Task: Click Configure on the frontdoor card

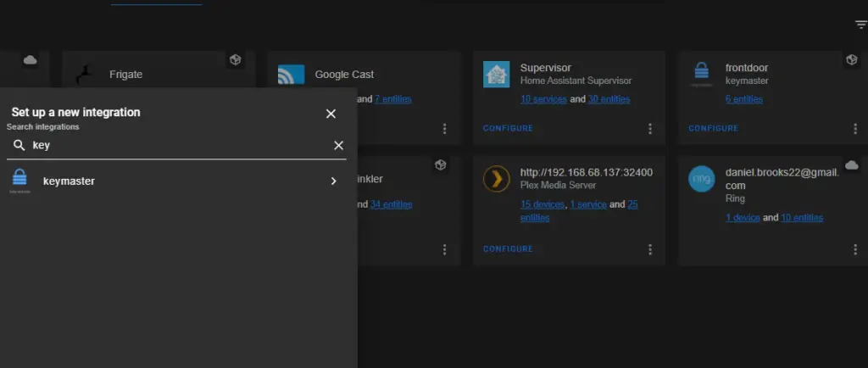Action: pos(714,128)
